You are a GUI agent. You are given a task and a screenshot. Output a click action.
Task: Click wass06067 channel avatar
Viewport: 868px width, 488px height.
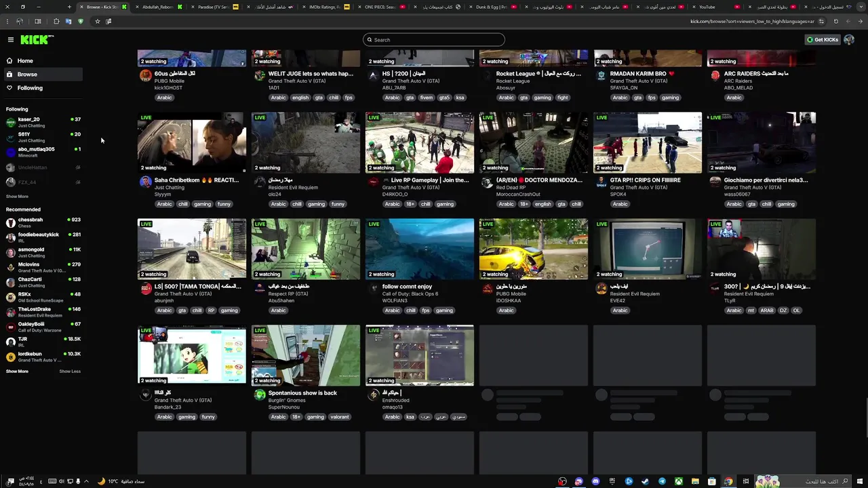point(715,182)
